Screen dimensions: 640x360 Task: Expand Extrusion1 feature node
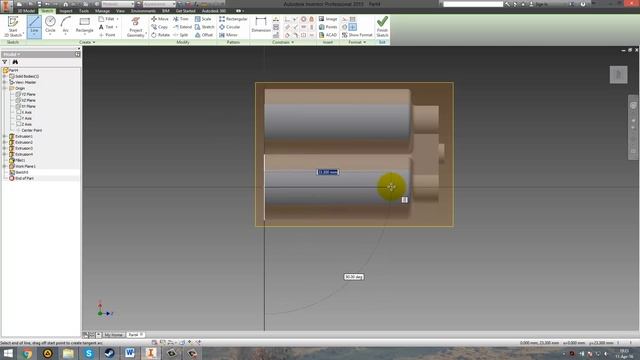5,136
